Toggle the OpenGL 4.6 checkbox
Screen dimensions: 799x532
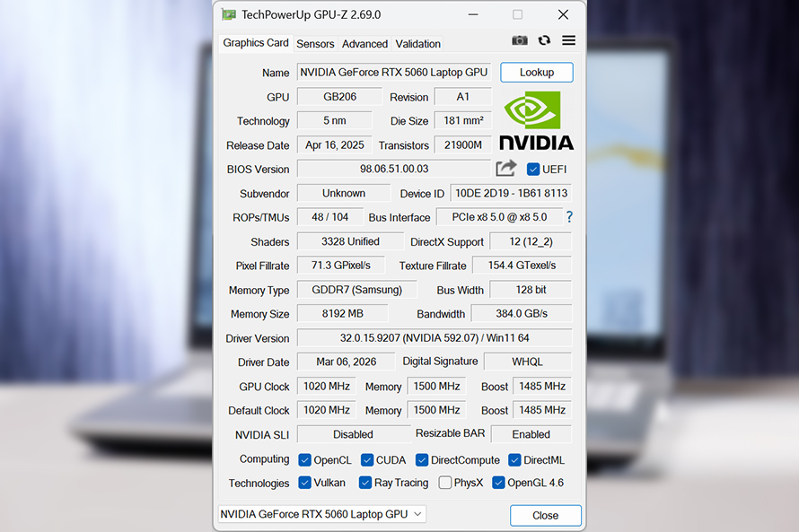click(x=498, y=483)
